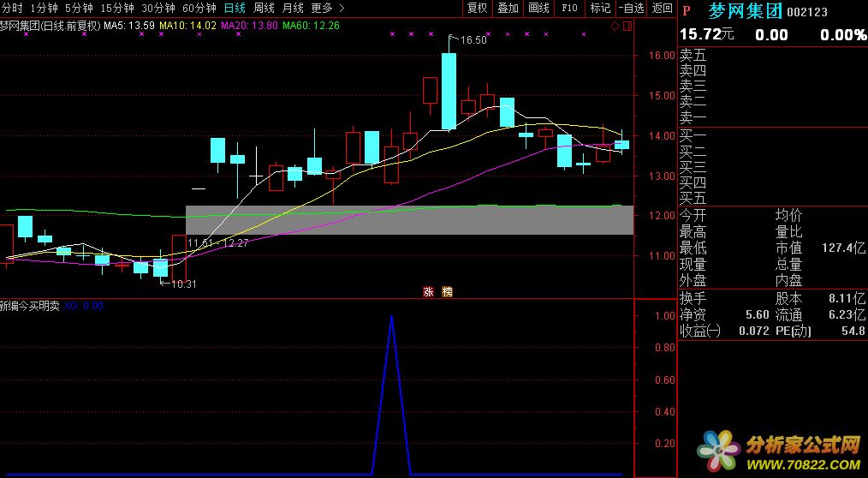
Task: Click the red diamond icon above chart
Action: [615, 26]
